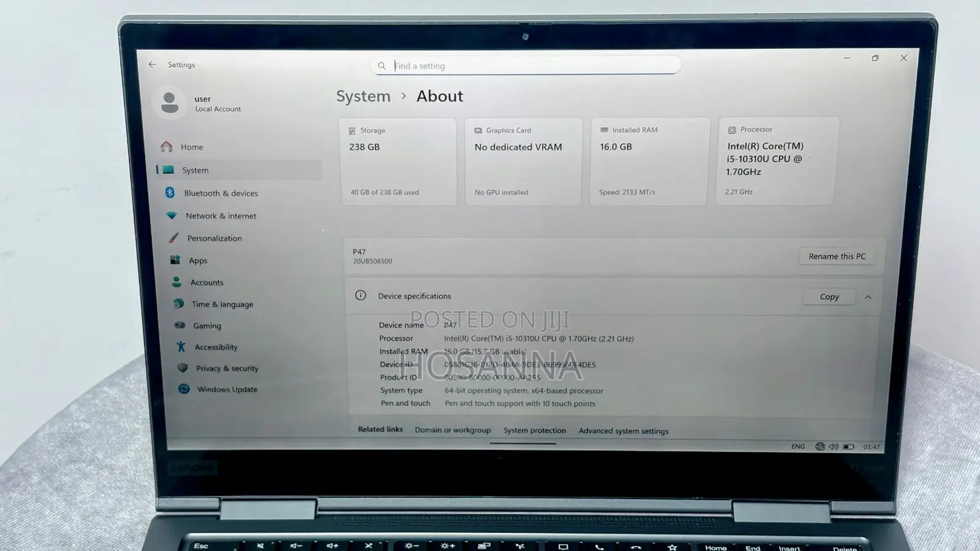Open the Installed RAM 16.0 GB card
Screen dimensions: 980x551
tap(649, 161)
